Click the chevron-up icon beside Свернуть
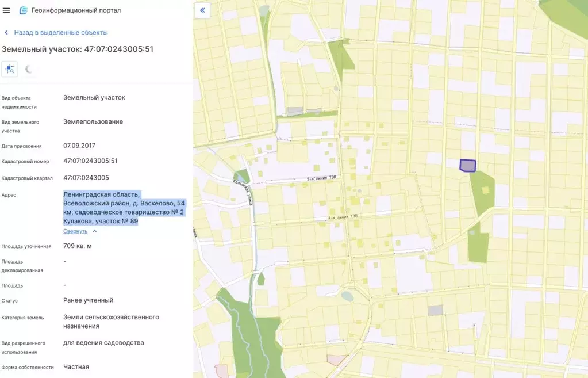The width and height of the screenshot is (588, 378). click(95, 231)
